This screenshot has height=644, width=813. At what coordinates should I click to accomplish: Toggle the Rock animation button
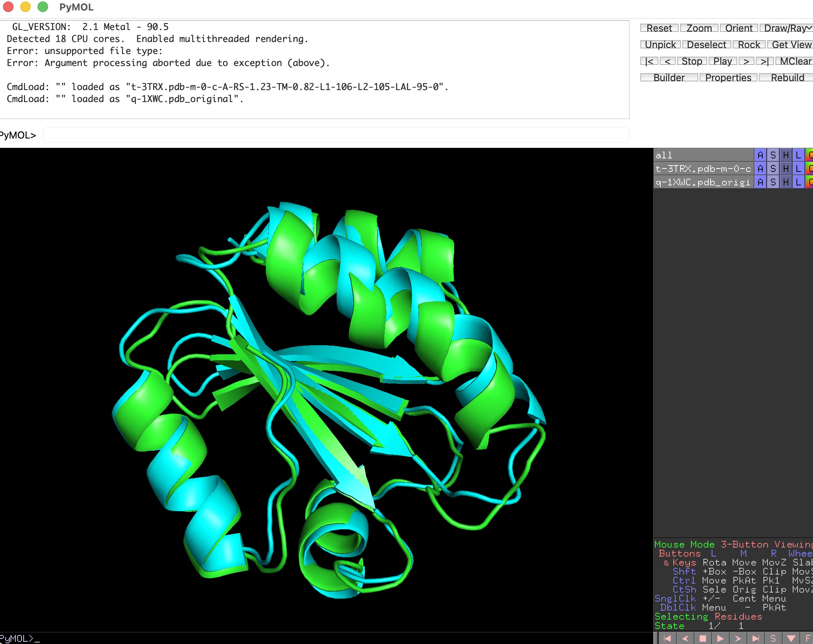coord(749,45)
